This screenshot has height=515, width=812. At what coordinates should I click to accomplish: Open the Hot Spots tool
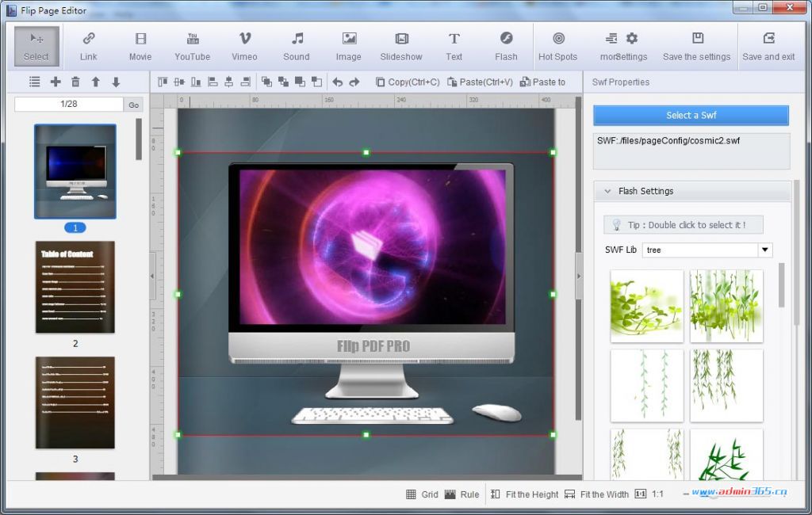coord(557,46)
